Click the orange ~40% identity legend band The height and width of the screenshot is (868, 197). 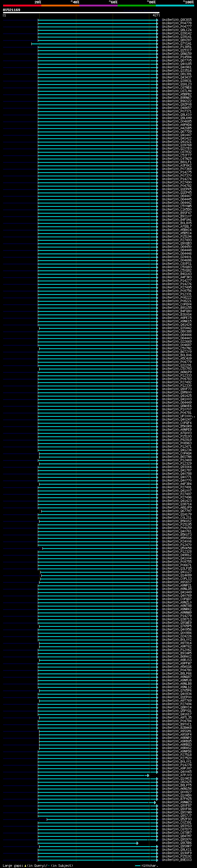point(60,6)
